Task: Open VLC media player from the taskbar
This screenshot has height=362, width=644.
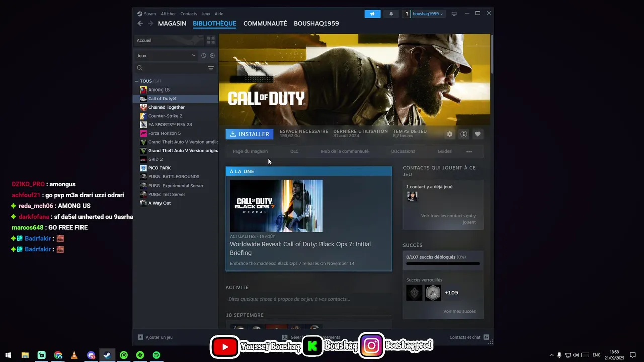Action: tap(74, 355)
